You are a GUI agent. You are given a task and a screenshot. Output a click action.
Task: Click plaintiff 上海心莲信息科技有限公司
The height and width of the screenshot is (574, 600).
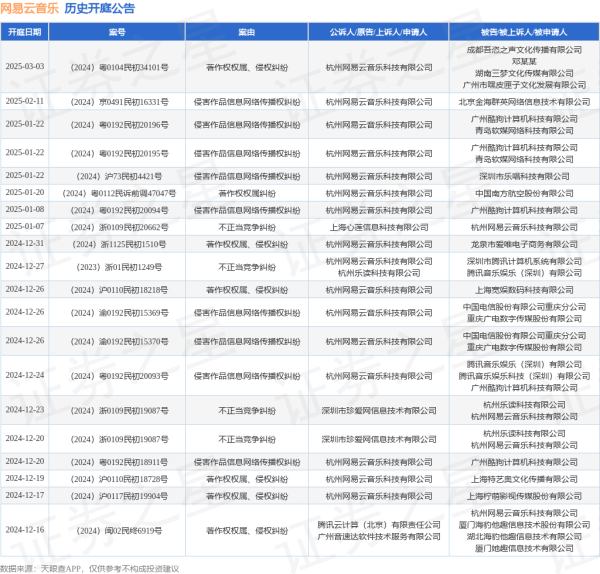pyautogui.click(x=379, y=227)
